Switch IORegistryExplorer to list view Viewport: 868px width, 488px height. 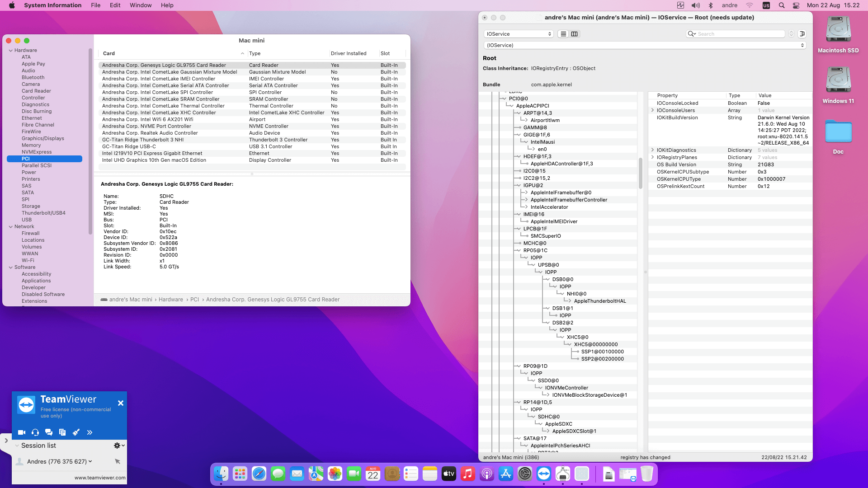point(563,34)
